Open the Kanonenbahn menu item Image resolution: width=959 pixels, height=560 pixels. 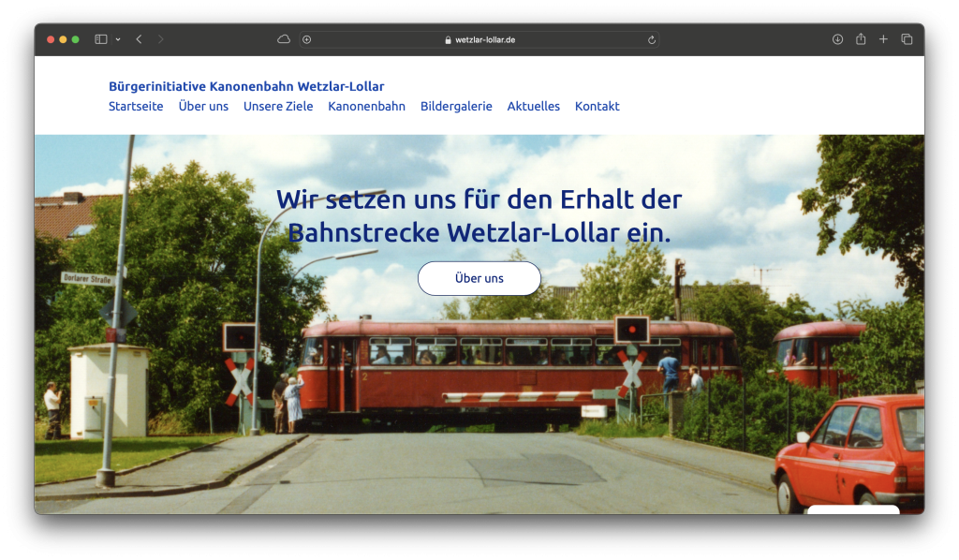tap(366, 107)
